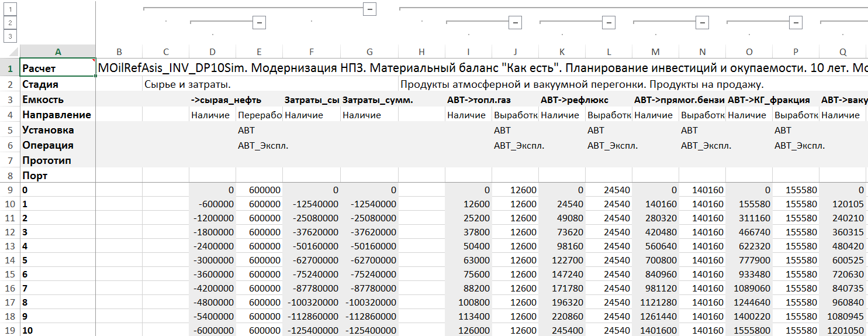
Task: Select the ->сырая_нефть header cell
Action: pos(226,100)
